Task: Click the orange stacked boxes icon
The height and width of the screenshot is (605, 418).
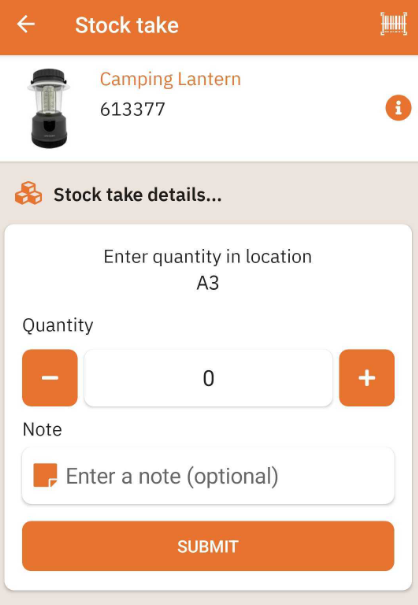Action: coord(29,193)
